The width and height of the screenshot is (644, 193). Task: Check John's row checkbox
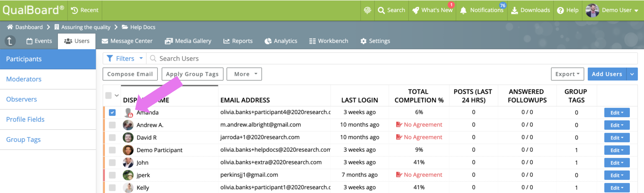pyautogui.click(x=112, y=163)
